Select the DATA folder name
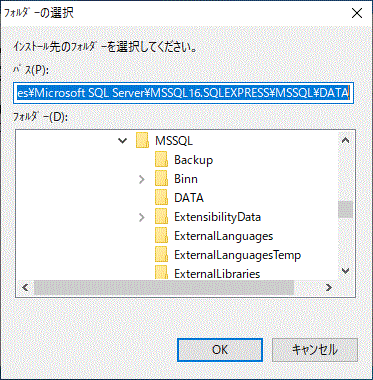Image resolution: width=373 pixels, height=380 pixels. click(x=189, y=198)
